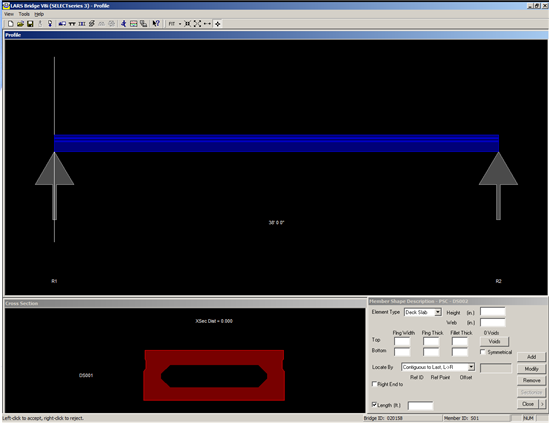Open the Help menu
Viewport: 549px width, 423px height.
(x=39, y=14)
